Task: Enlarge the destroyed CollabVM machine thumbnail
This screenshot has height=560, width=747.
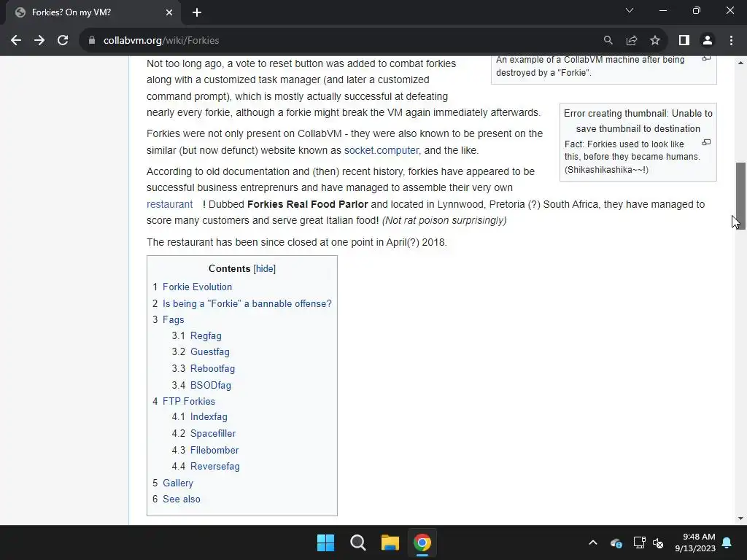Action: coord(706,58)
